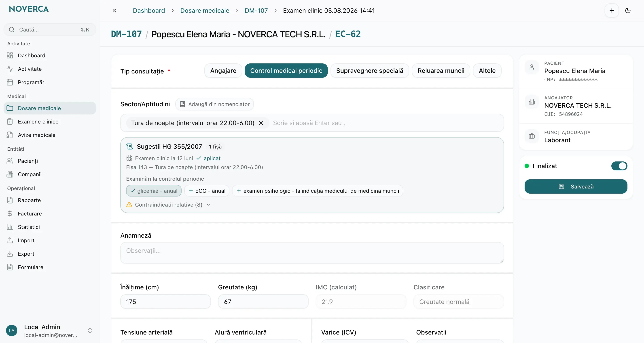Screen dimensions: 644x343
Task: Click the Contraindicații warning triangle icon
Action: pos(129,205)
